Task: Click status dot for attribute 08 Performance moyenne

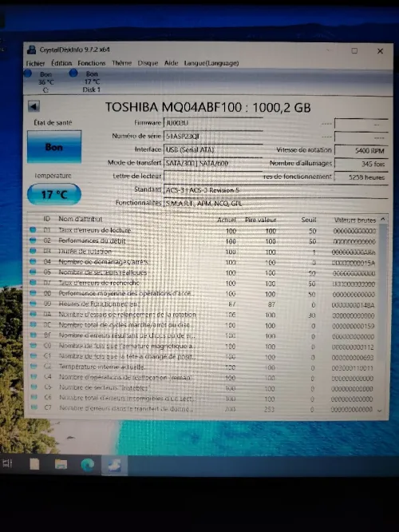Action: point(33,293)
